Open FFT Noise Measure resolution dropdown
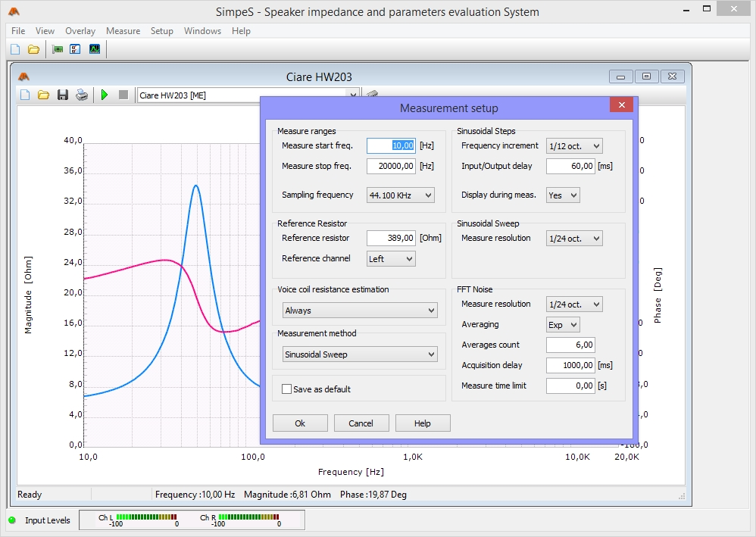The height and width of the screenshot is (537, 756). [574, 304]
